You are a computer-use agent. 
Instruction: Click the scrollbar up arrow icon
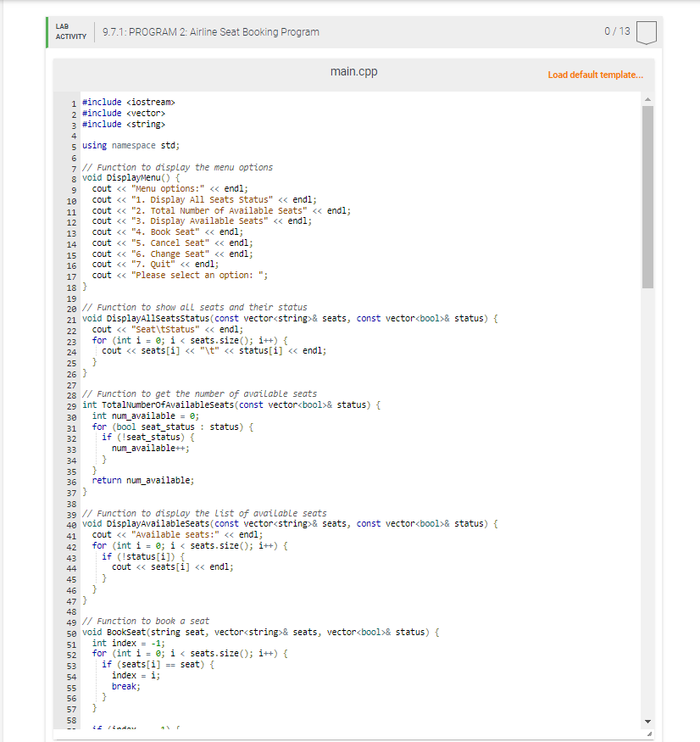[x=647, y=98]
